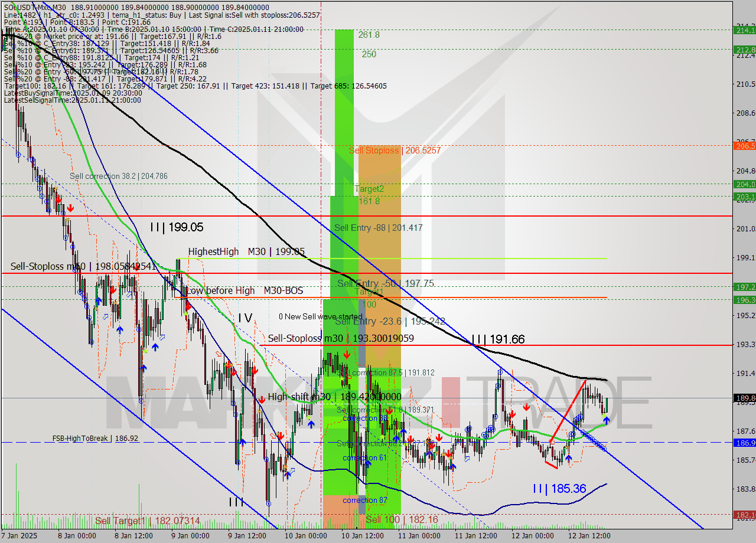Click the '10 Jan 12:00' time axis label
The height and width of the screenshot is (543, 756).
362,536
